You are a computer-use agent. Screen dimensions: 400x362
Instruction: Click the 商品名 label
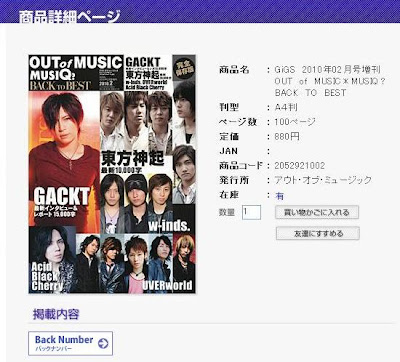(234, 70)
